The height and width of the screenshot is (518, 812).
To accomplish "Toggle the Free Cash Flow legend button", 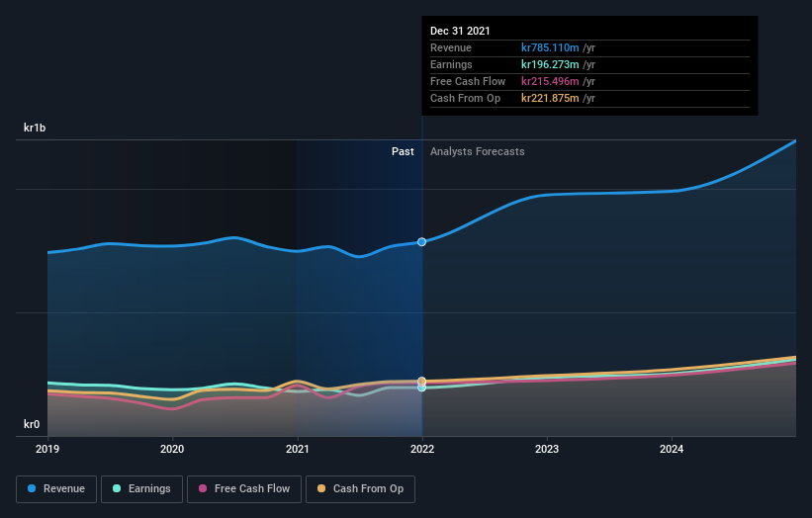I will click(244, 489).
